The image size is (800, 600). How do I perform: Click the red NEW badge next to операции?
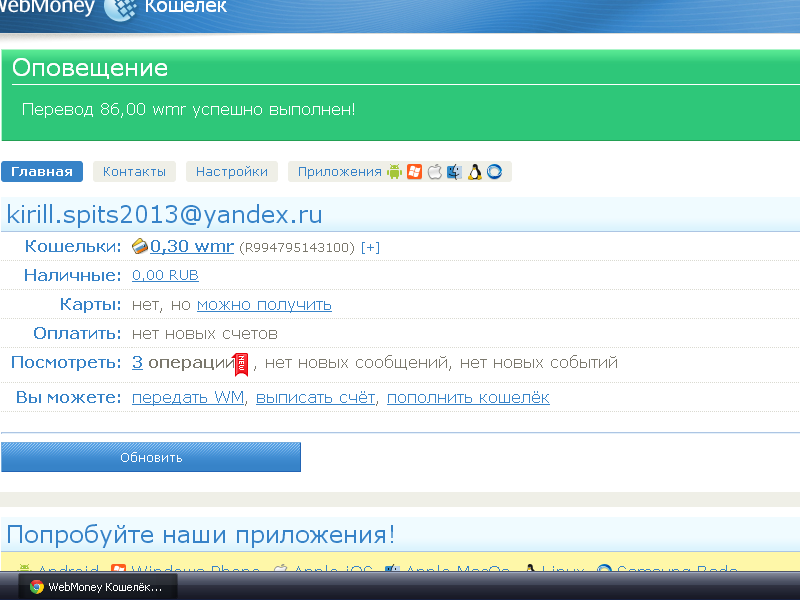(x=241, y=364)
